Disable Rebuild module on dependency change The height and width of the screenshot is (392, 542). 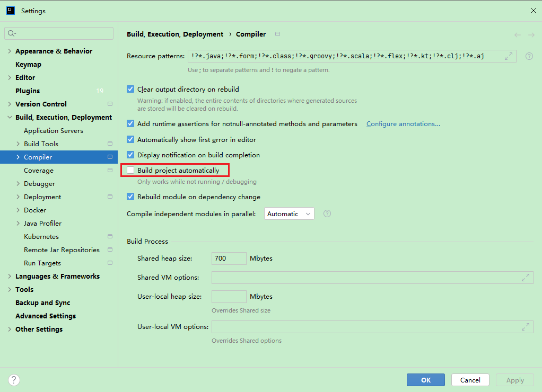(130, 197)
